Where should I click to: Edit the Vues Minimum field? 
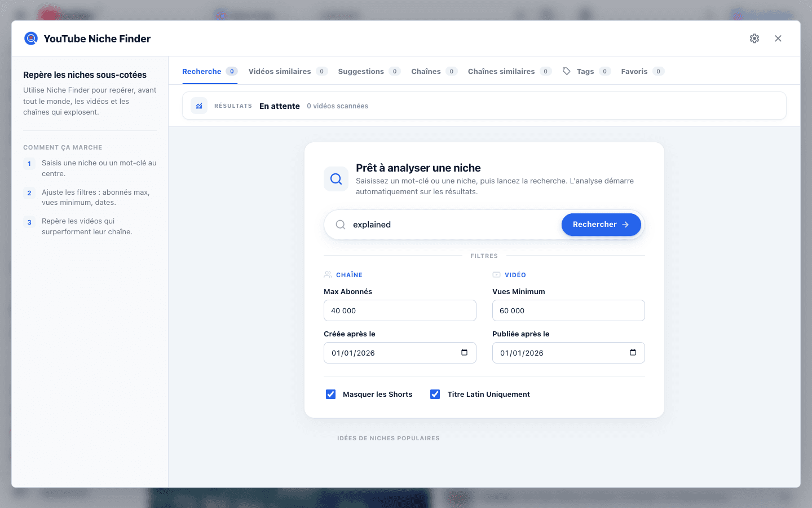tap(568, 310)
